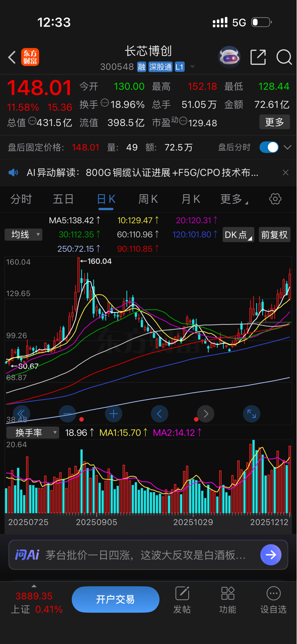
Task: Open the AI robot assistant avatar
Action: coord(229,57)
